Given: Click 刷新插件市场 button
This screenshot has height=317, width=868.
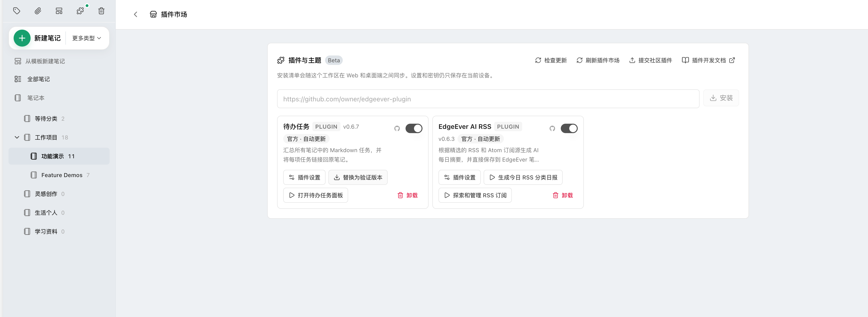Looking at the screenshot, I should (598, 60).
